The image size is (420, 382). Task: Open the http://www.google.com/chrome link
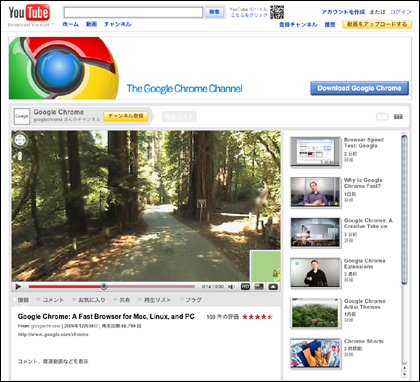pyautogui.click(x=53, y=334)
